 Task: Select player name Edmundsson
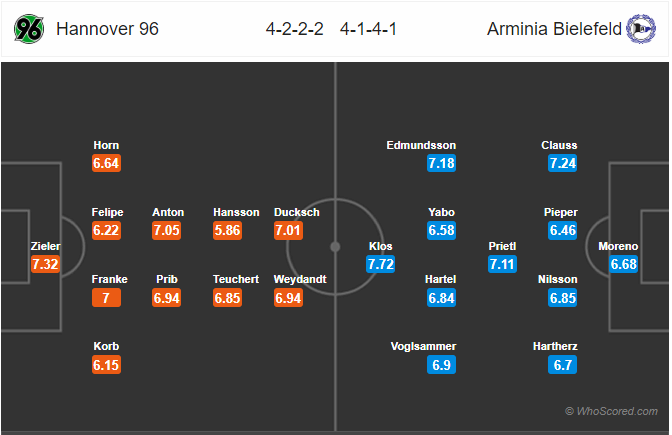(421, 145)
